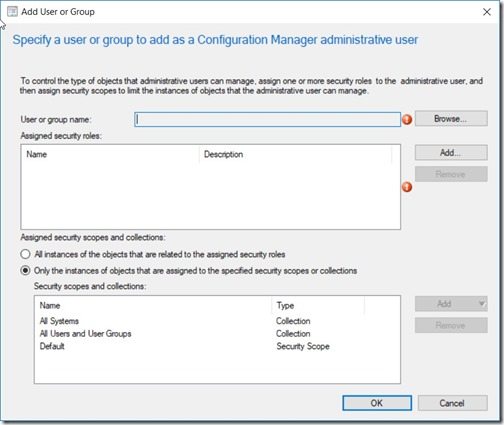Click Remove beside security scopes list
504x425 pixels.
(x=451, y=325)
